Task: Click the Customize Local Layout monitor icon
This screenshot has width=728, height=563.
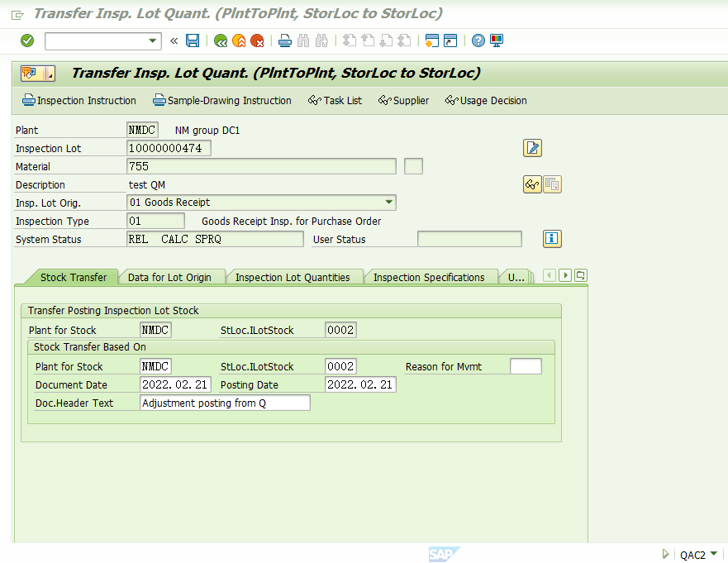Action: coord(497,41)
